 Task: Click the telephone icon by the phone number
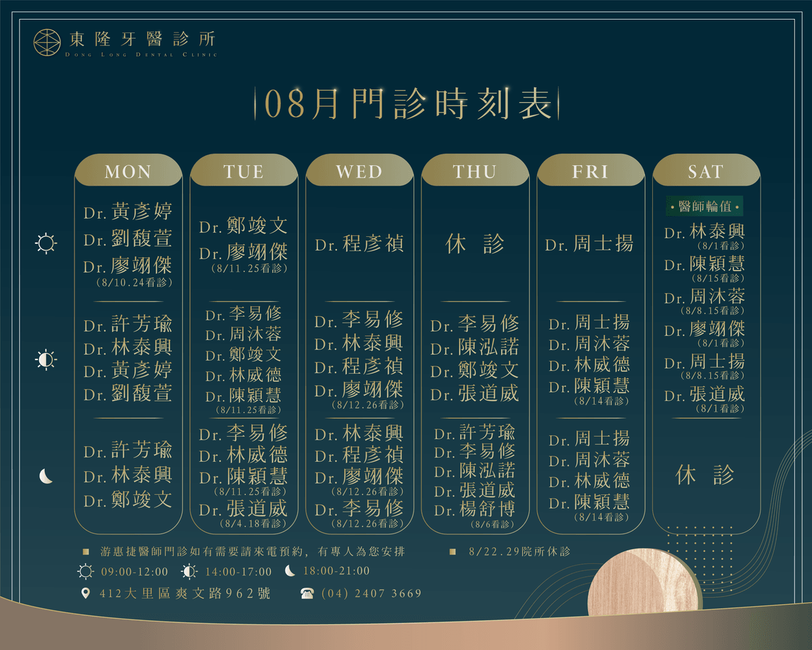(307, 593)
